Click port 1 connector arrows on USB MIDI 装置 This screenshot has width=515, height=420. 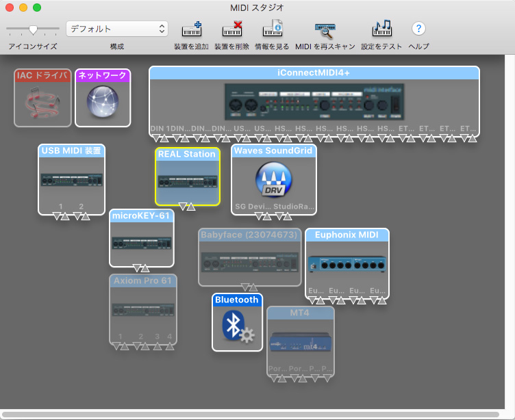coord(61,216)
